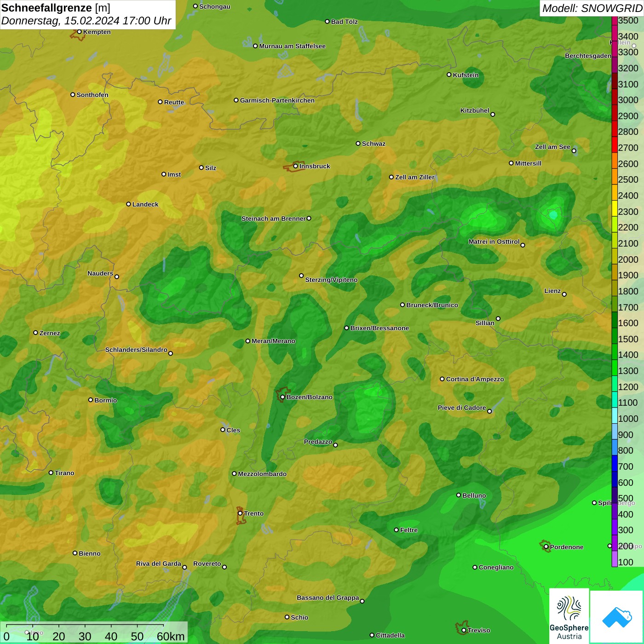This screenshot has width=644, height=644.
Task: Click the Bozen/Bolzano city marker dot
Action: coord(282,397)
